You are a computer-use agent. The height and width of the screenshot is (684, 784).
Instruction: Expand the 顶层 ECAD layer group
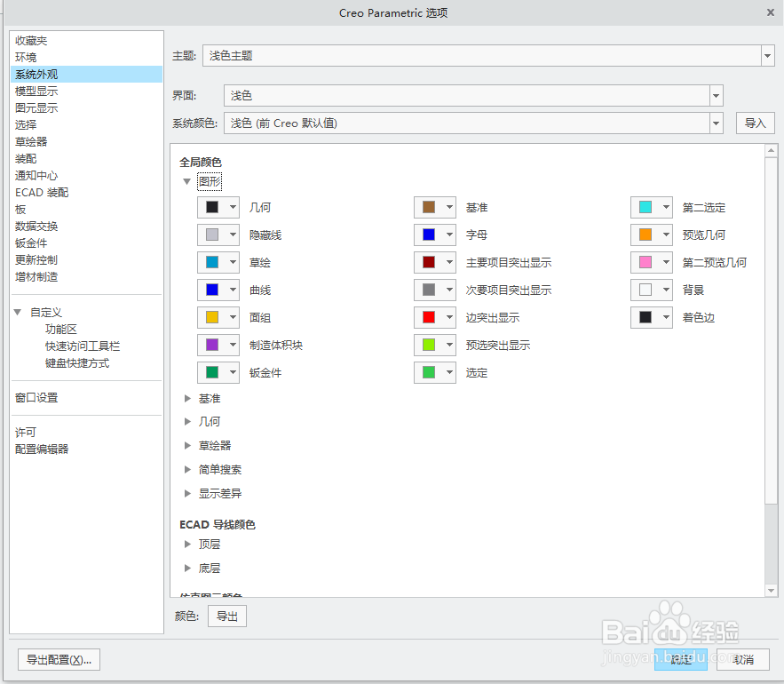click(x=187, y=544)
